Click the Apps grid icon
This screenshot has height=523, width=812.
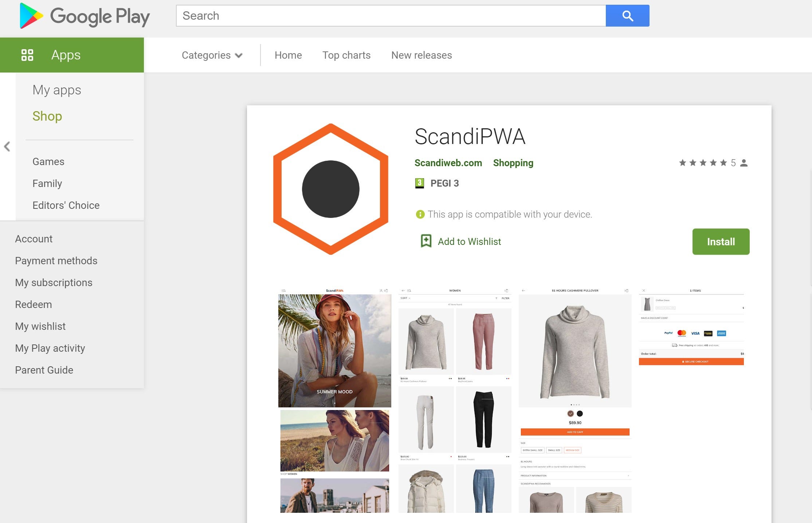coord(27,55)
